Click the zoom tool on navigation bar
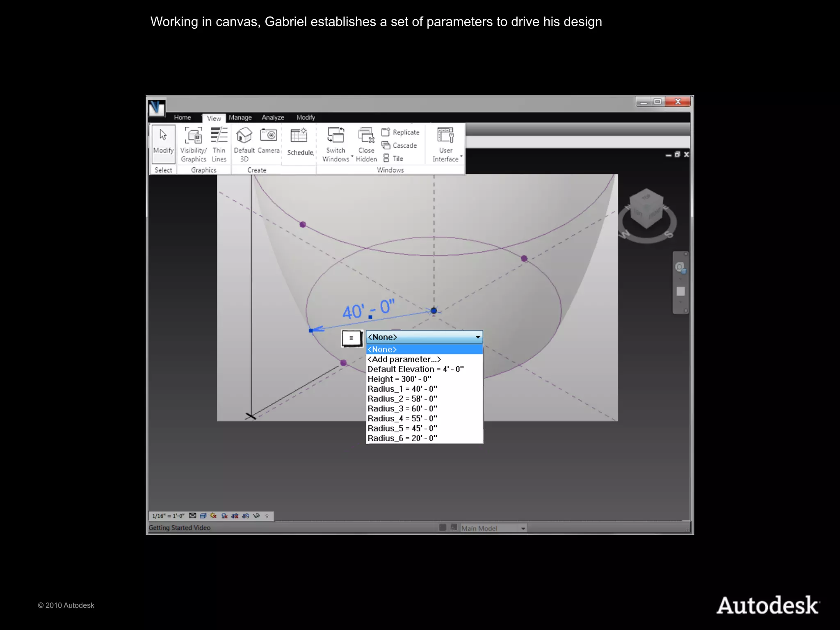Screen dimensions: 840x630 680,292
